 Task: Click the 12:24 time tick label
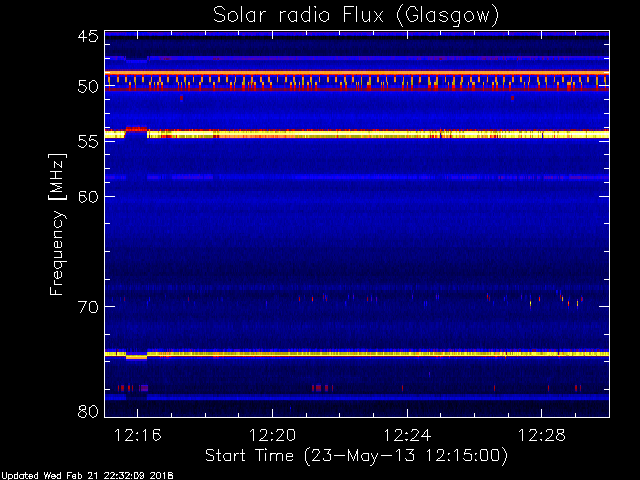[407, 435]
